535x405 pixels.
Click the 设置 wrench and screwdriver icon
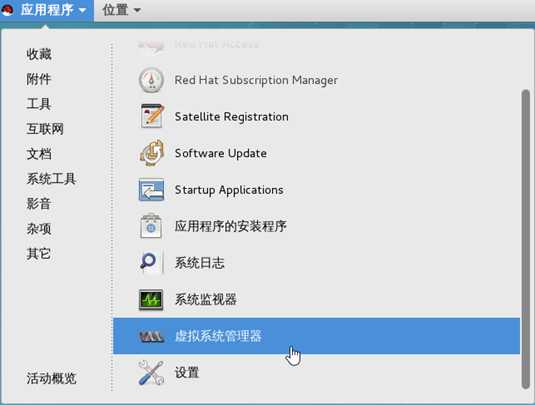[x=151, y=373]
